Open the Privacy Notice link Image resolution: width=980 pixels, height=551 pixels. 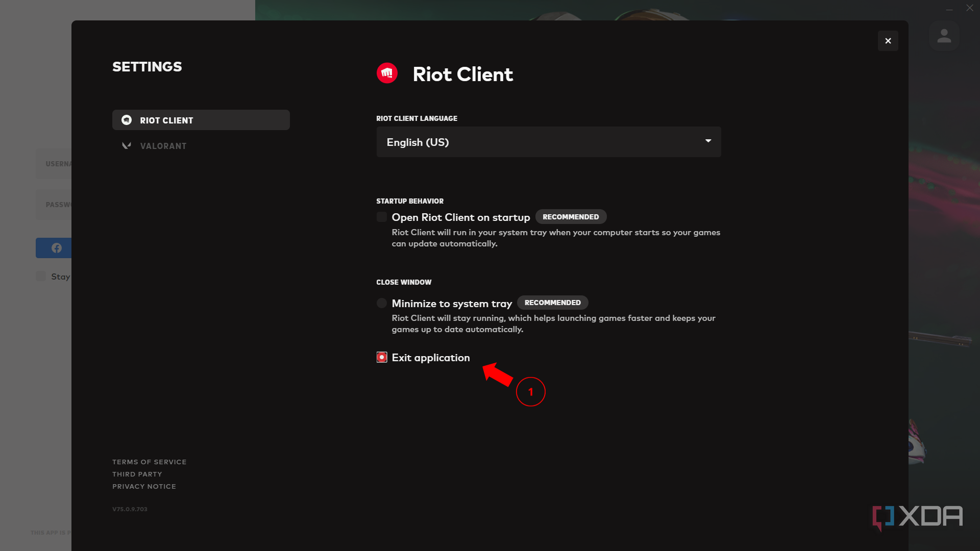click(144, 486)
